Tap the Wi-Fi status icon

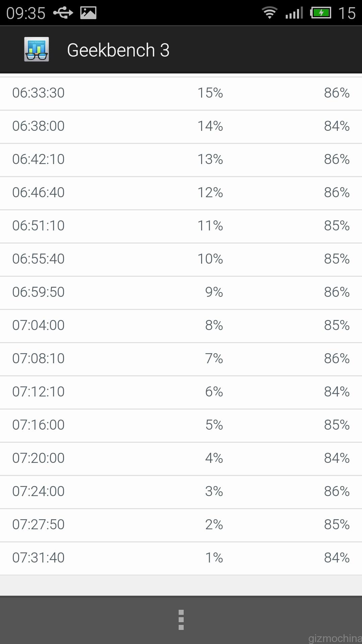269,13
